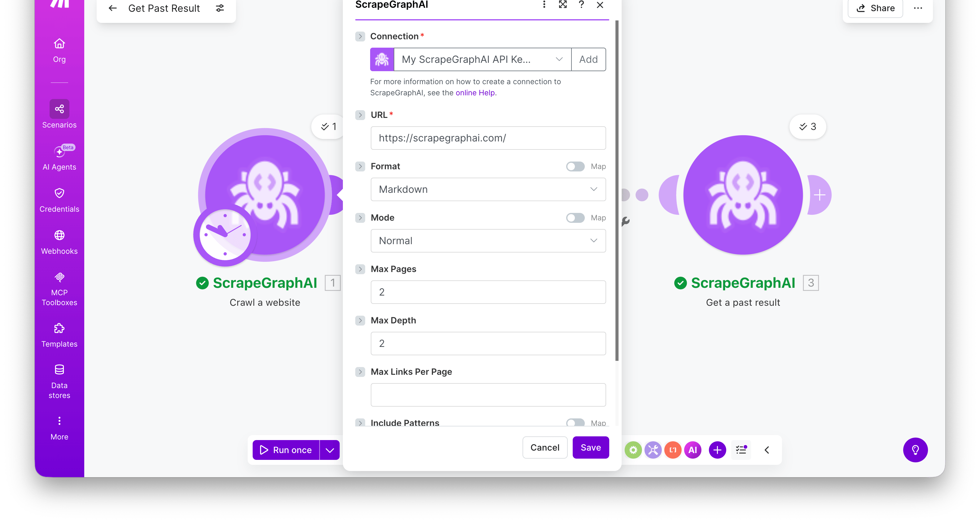
Task: Open the Mode Normal dropdown
Action: 488,240
